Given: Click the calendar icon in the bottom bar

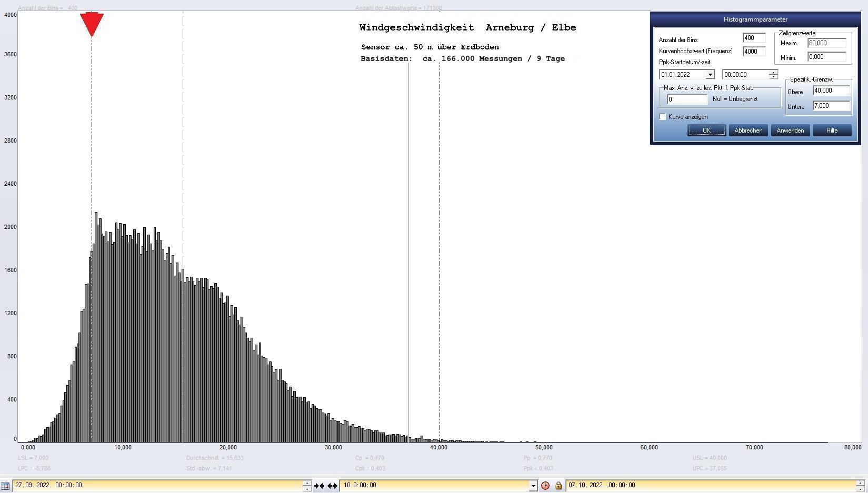Looking at the screenshot, I should click(x=5, y=485).
